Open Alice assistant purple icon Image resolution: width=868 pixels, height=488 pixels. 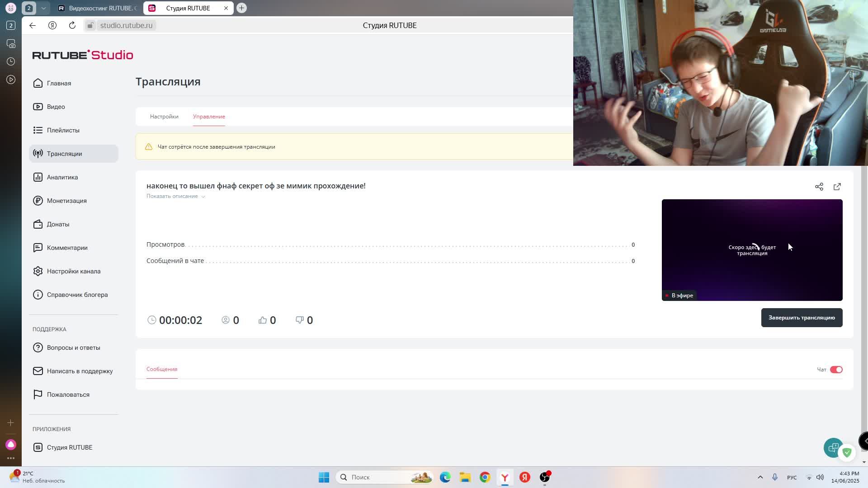(x=11, y=445)
